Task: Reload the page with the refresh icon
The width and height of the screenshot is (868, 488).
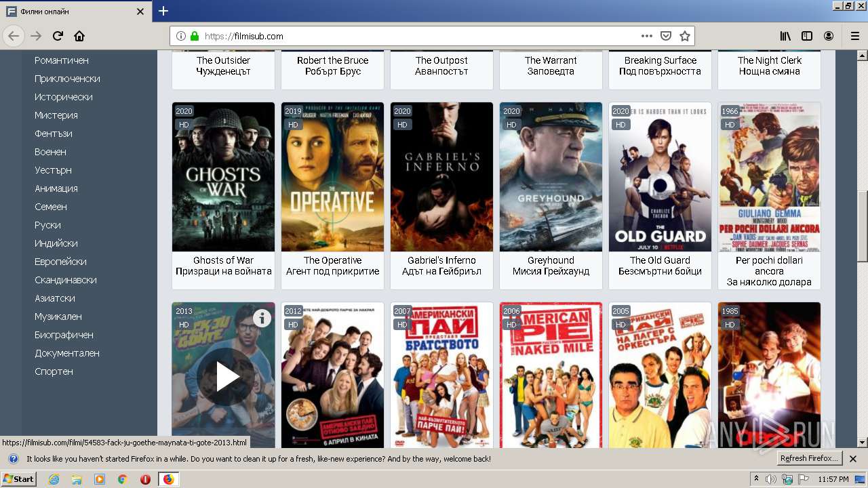Action: tap(58, 36)
